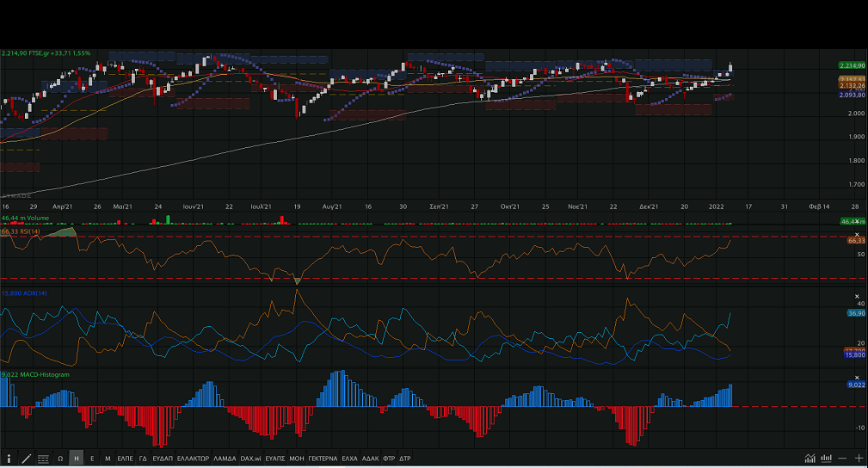Open the info icon in bottom toolbar
868x468 pixels.
click(x=9, y=459)
